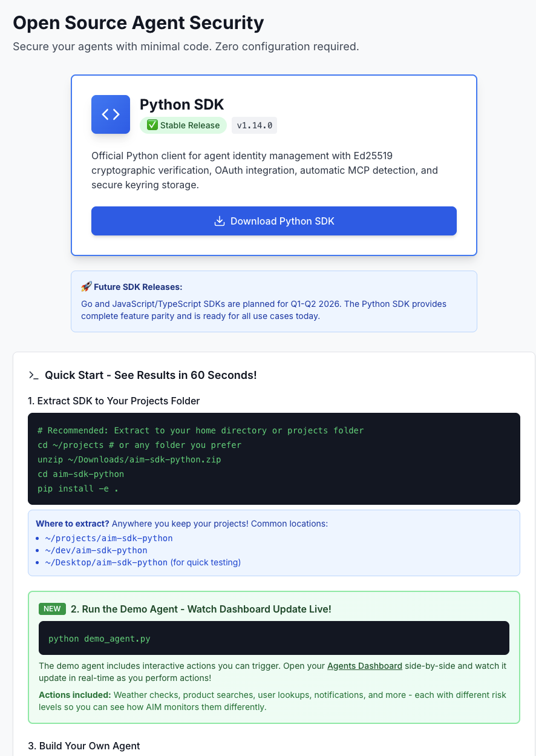This screenshot has width=536, height=756.
Task: Click the green checkmark in Stable Release badge
Action: pos(152,125)
